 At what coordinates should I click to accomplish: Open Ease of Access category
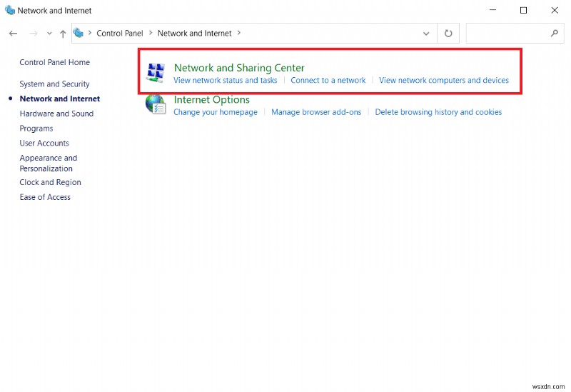coord(45,197)
